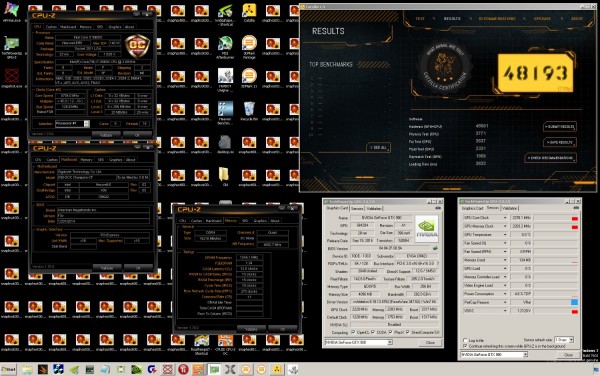Image resolution: width=600 pixels, height=376 pixels.
Task: Click camera screenshot icon in GPU-Z Sensors window
Action: pyautogui.click(x=576, y=208)
